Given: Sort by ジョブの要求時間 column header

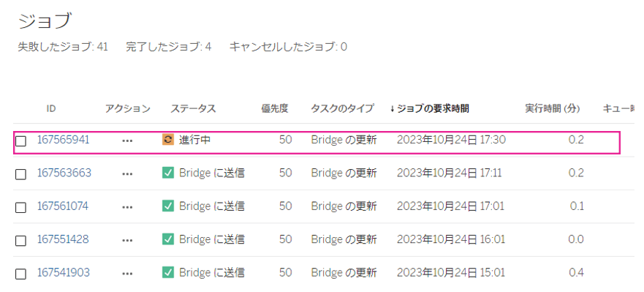Looking at the screenshot, I should tap(430, 108).
